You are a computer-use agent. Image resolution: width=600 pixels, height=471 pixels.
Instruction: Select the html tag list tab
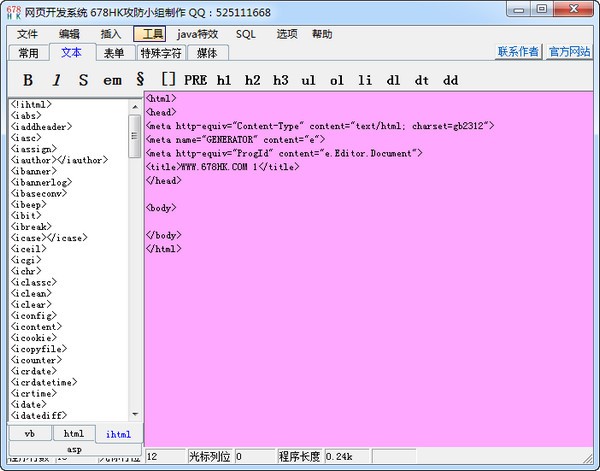pyautogui.click(x=73, y=434)
